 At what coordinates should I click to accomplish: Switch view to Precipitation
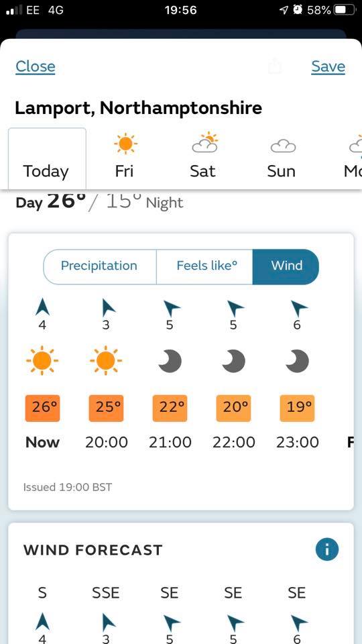99,266
